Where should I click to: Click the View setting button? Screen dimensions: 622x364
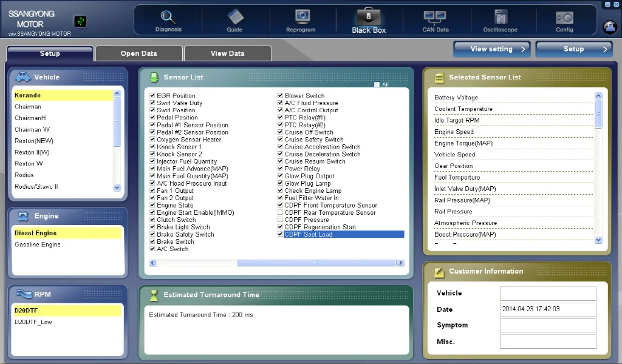tap(492, 49)
